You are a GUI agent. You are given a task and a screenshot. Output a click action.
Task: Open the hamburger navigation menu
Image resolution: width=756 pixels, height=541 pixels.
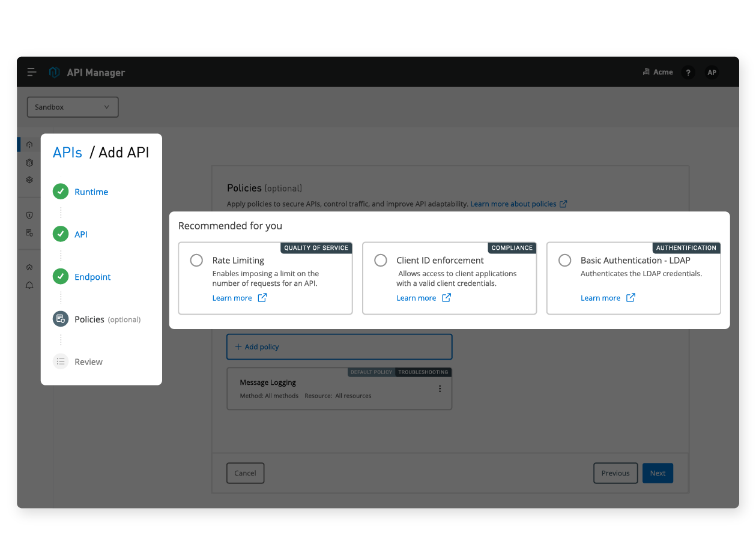32,72
